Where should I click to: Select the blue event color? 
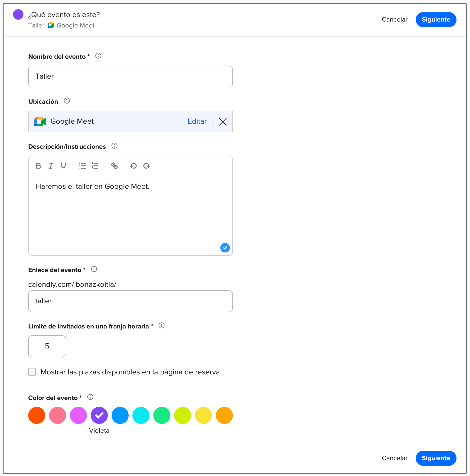120,415
